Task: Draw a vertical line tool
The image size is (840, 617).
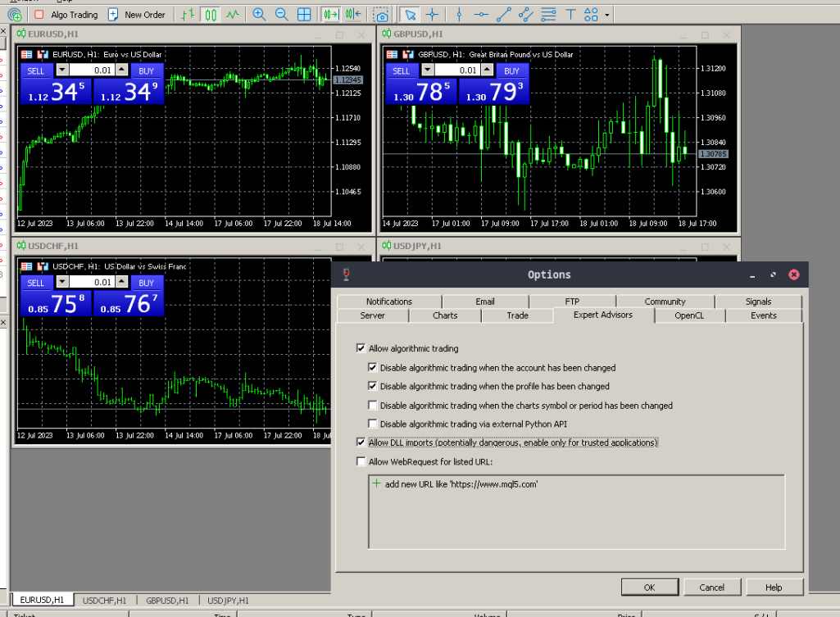Action: click(x=459, y=15)
